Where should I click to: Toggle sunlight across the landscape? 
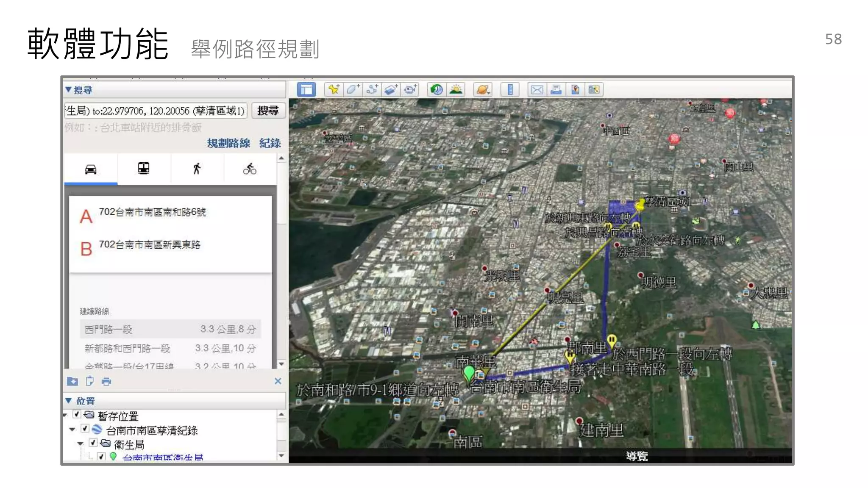point(456,89)
